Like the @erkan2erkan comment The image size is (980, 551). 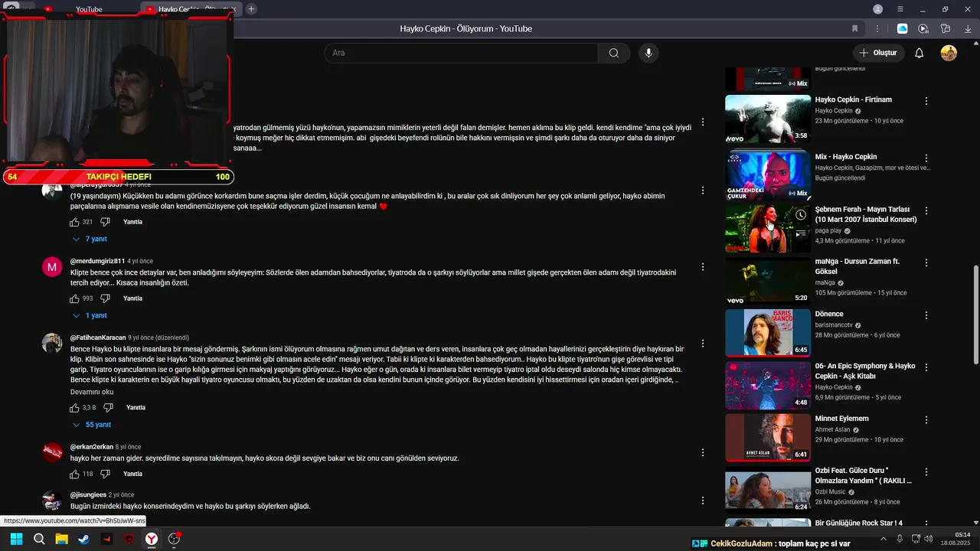click(74, 474)
